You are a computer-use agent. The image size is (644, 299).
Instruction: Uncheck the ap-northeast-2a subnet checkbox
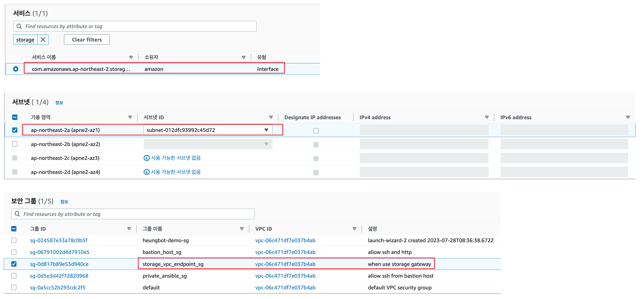click(x=15, y=130)
